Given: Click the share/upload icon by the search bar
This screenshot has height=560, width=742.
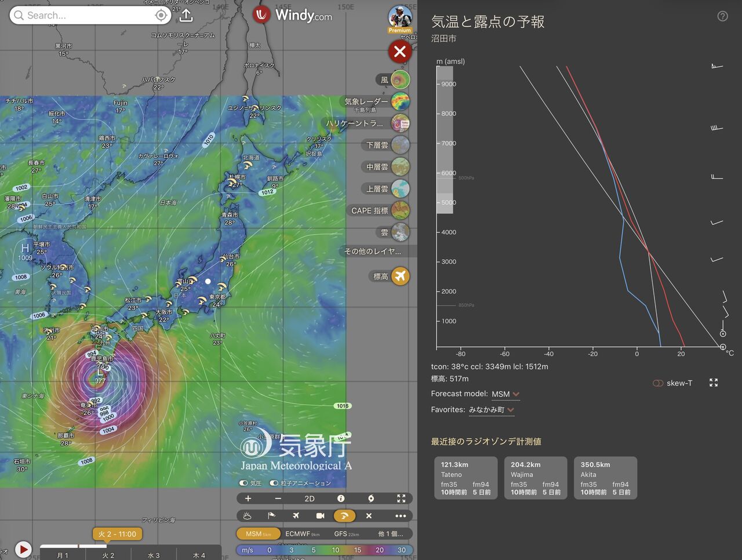Looking at the screenshot, I should [x=186, y=15].
